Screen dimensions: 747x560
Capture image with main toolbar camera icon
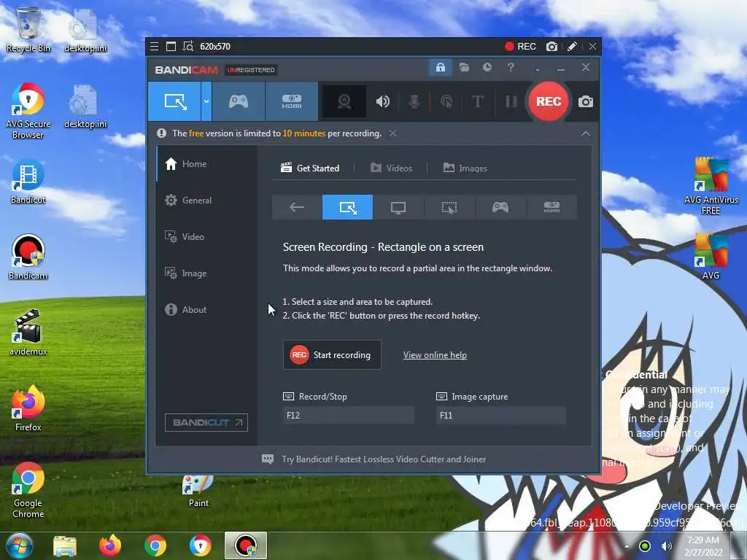coord(586,101)
